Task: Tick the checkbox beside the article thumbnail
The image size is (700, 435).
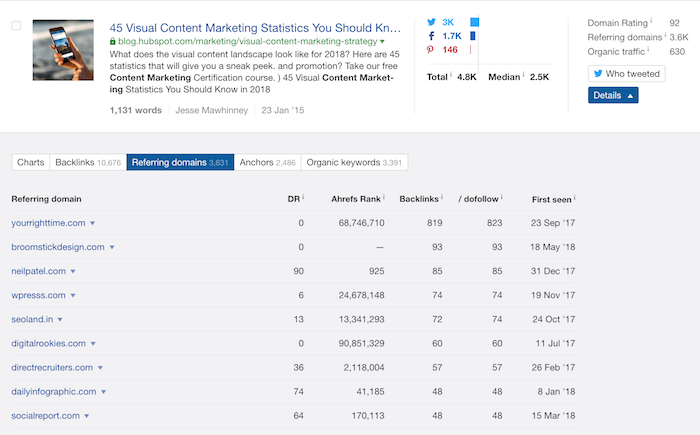Action: (16, 25)
